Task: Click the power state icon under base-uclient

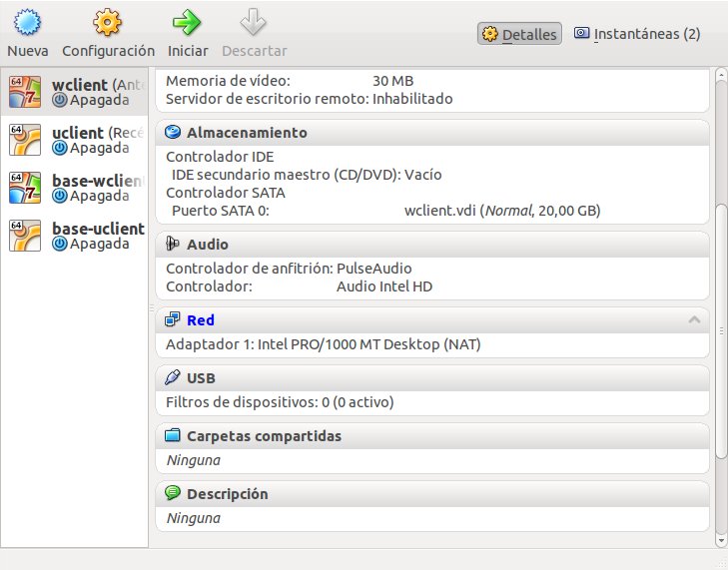Action: tap(60, 244)
